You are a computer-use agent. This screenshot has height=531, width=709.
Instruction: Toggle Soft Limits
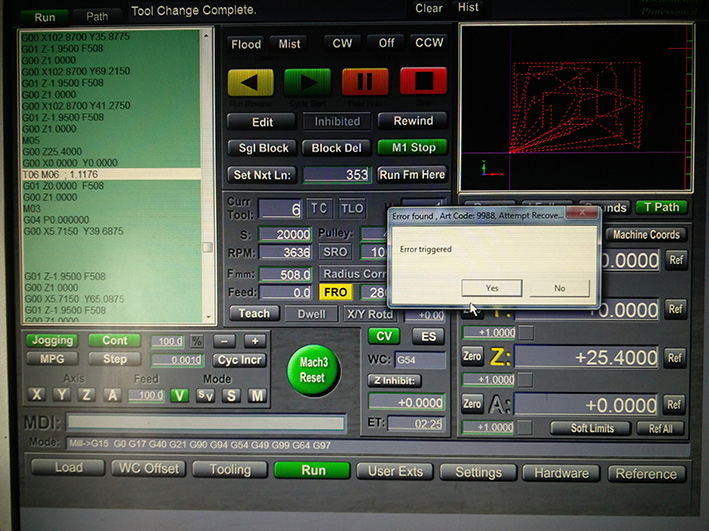click(x=594, y=428)
